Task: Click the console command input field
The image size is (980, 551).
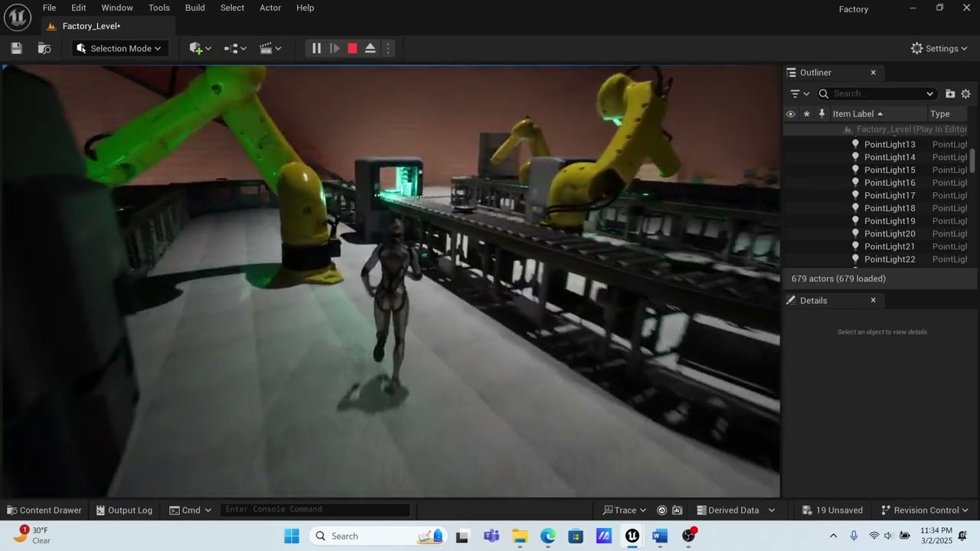Action: click(315, 510)
